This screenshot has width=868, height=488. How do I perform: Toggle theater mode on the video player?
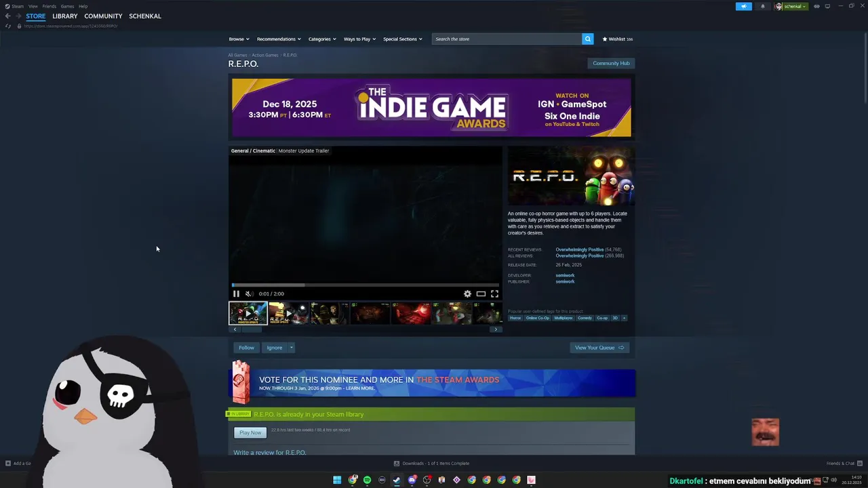481,293
